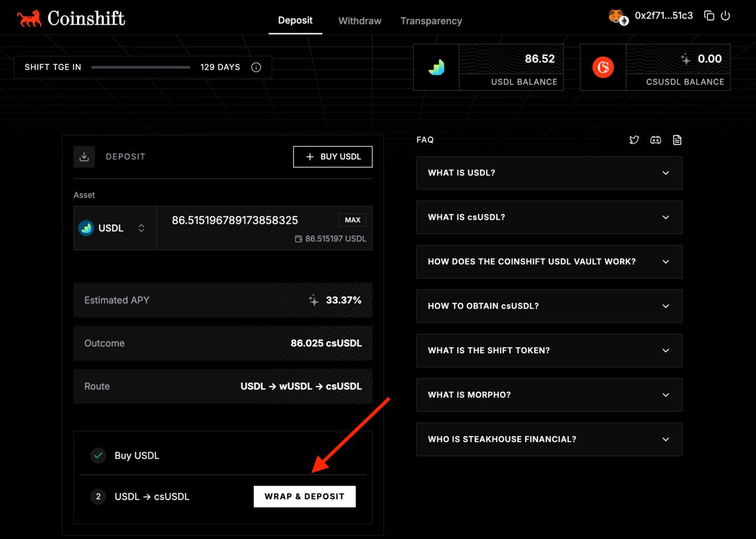
Task: Click the csUSDL balance token icon
Action: (603, 67)
